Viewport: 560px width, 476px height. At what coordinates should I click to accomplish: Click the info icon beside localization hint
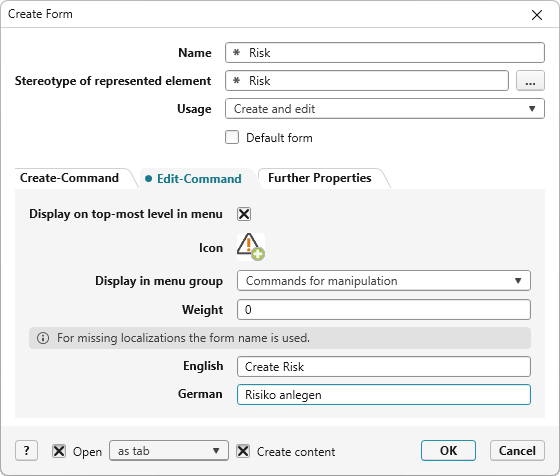(43, 338)
